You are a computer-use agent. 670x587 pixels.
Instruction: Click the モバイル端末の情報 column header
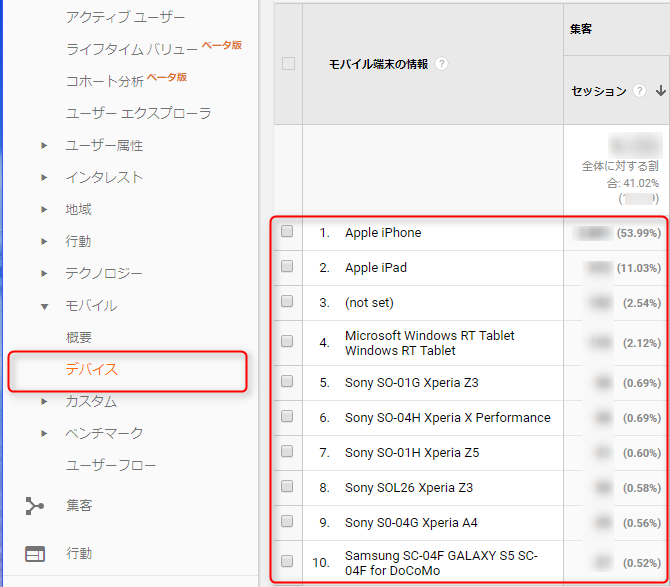click(x=378, y=64)
